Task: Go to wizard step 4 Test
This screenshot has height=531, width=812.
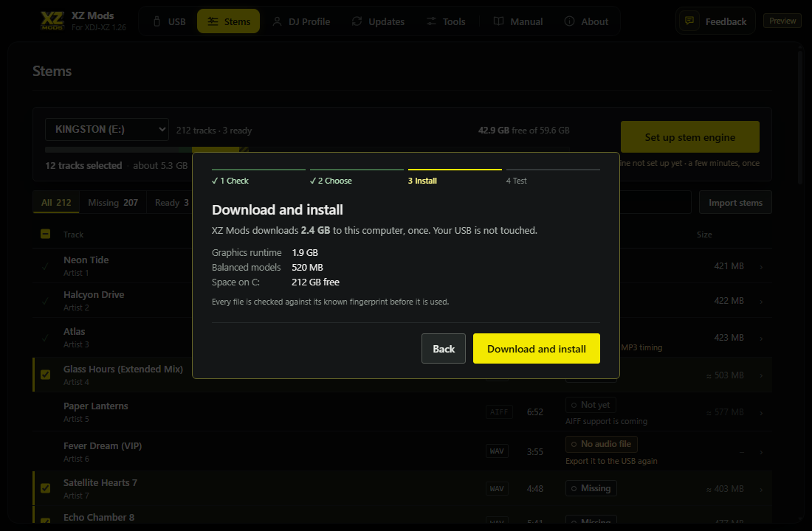Action: tap(553, 177)
